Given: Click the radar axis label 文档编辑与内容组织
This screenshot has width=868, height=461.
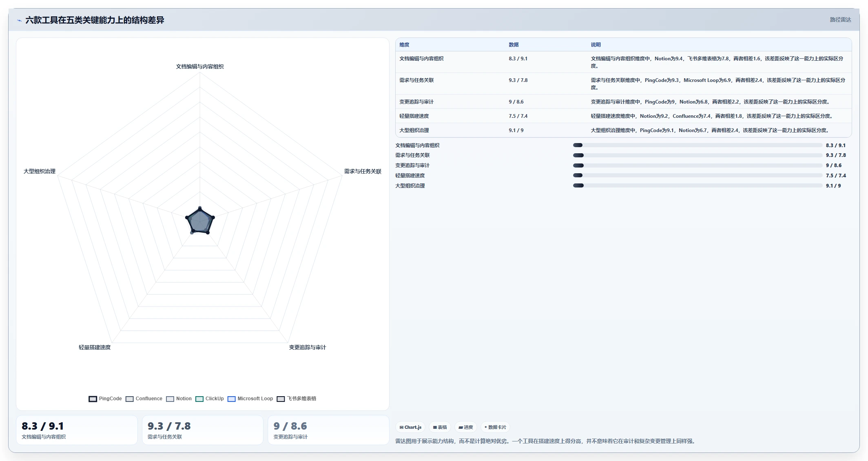Looking at the screenshot, I should (200, 66).
